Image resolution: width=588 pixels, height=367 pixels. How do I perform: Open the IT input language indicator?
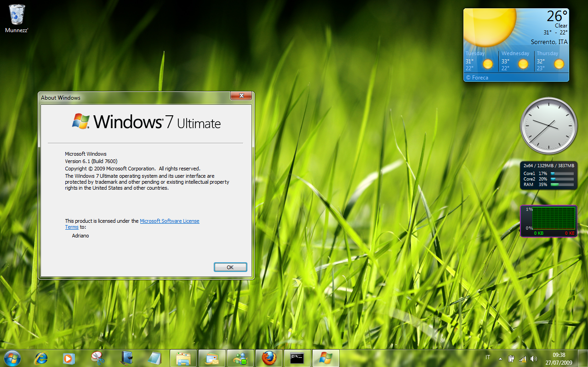tap(487, 357)
